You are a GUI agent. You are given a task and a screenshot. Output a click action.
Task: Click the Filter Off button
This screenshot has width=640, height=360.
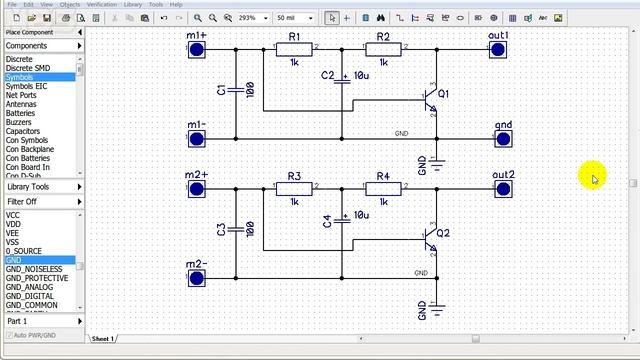pos(44,202)
